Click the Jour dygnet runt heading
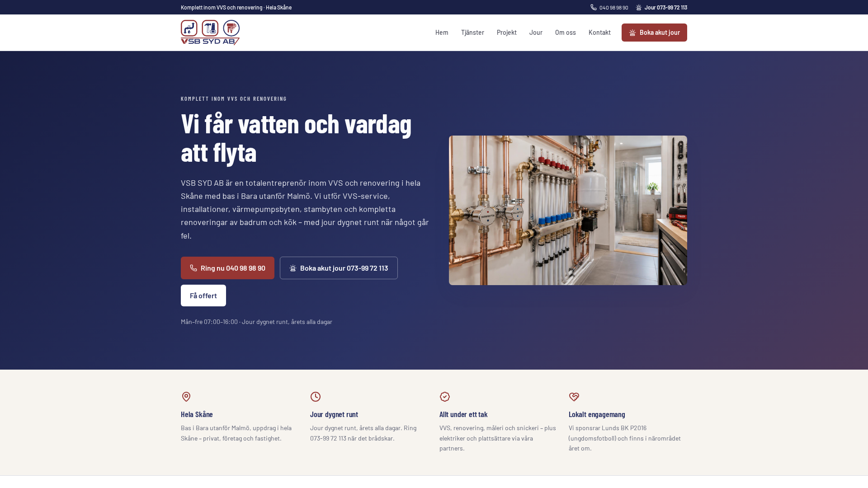This screenshot has width=868, height=488. pos(334,414)
